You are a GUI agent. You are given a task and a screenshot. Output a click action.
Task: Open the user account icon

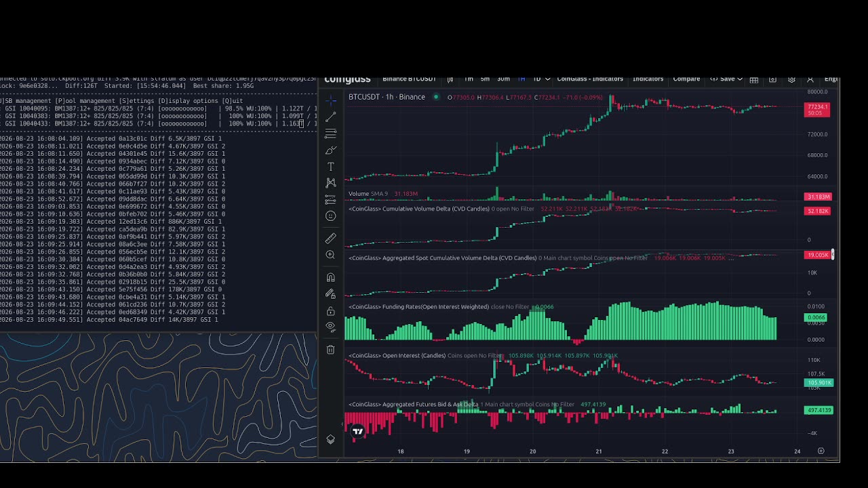[810, 79]
